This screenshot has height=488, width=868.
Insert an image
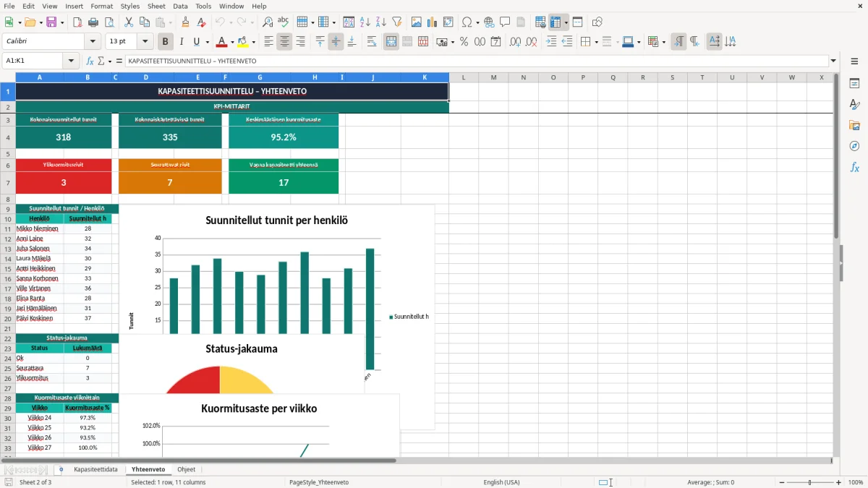[417, 22]
